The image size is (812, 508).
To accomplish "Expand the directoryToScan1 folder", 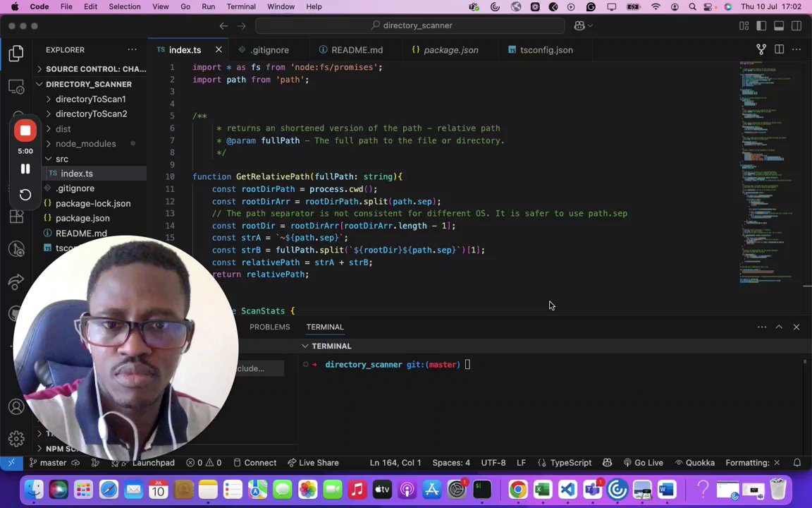I will (x=91, y=99).
